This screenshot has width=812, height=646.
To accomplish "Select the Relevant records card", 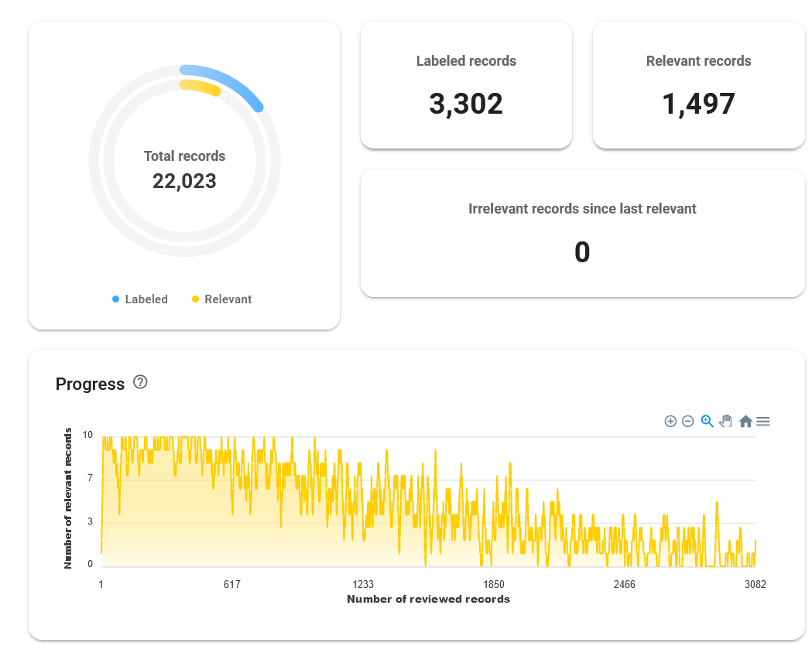I will pyautogui.click(x=698, y=85).
